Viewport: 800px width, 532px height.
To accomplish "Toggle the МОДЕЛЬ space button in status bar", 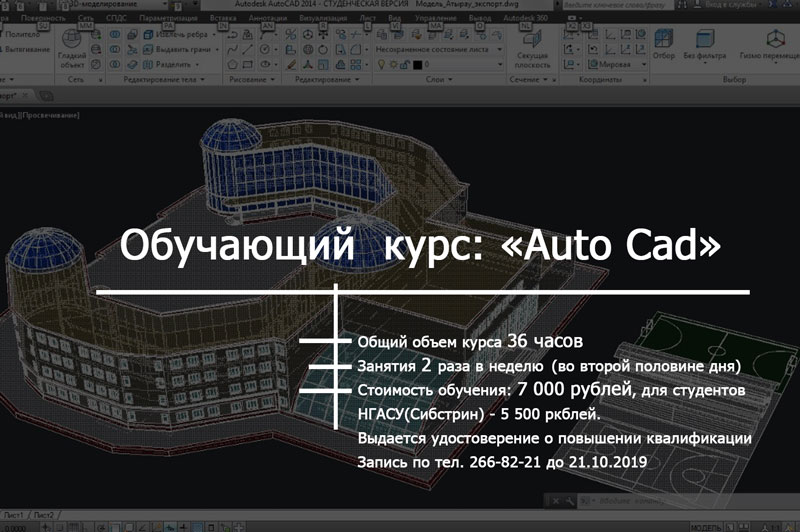I will (706, 527).
